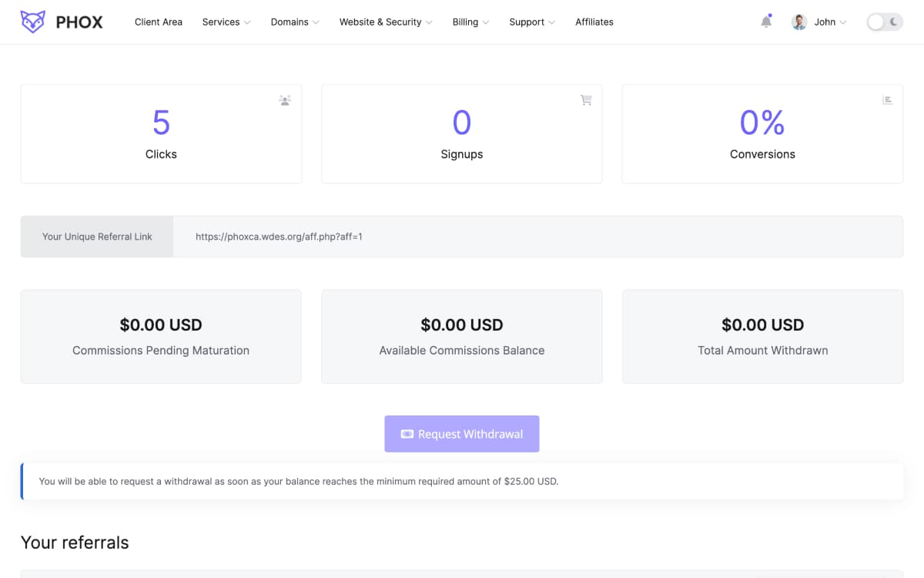The image size is (924, 578).
Task: Open the Affiliates page
Action: click(594, 22)
